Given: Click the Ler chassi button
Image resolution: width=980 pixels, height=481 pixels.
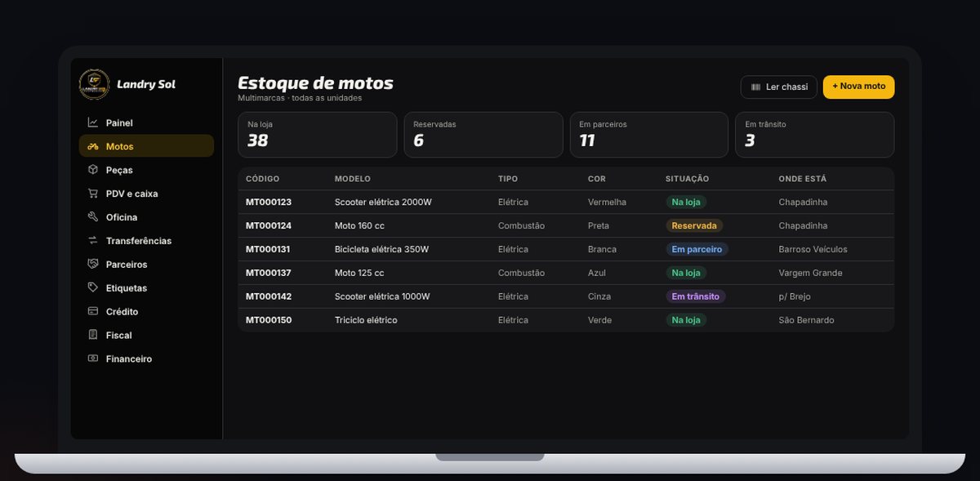Looking at the screenshot, I should coord(779,87).
